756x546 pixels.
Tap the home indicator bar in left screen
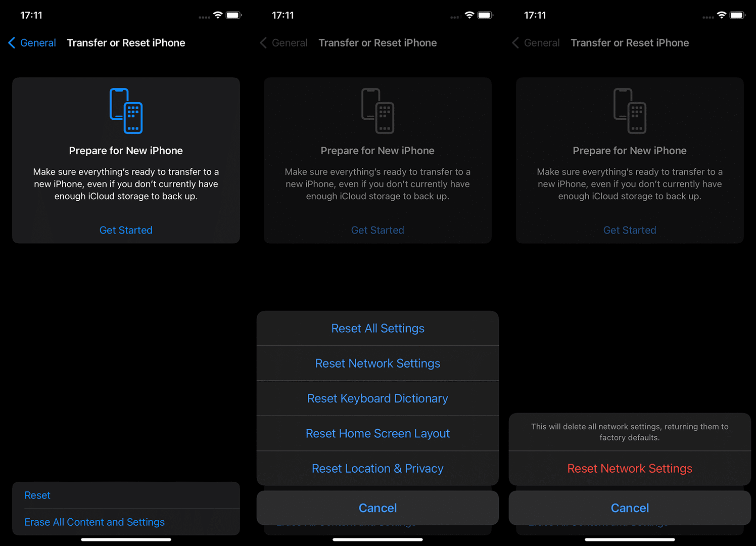[x=126, y=539]
